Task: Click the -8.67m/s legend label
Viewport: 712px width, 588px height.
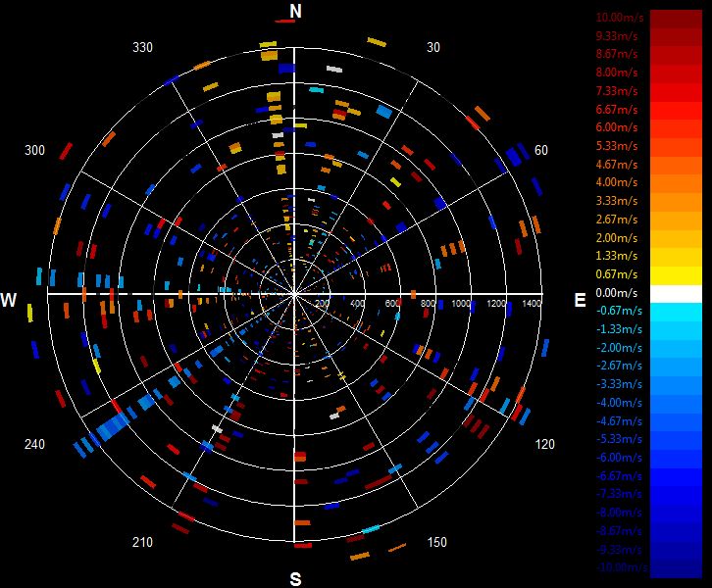Action: 619,531
